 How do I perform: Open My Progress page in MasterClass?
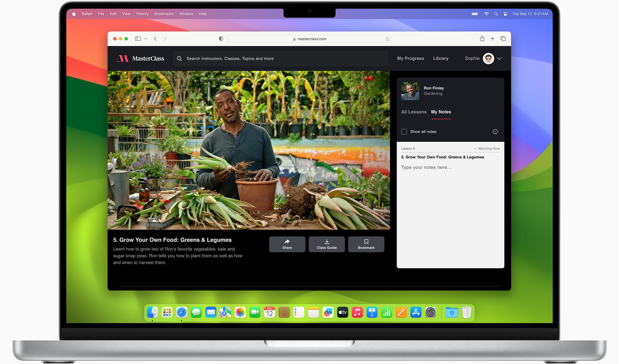click(x=410, y=59)
